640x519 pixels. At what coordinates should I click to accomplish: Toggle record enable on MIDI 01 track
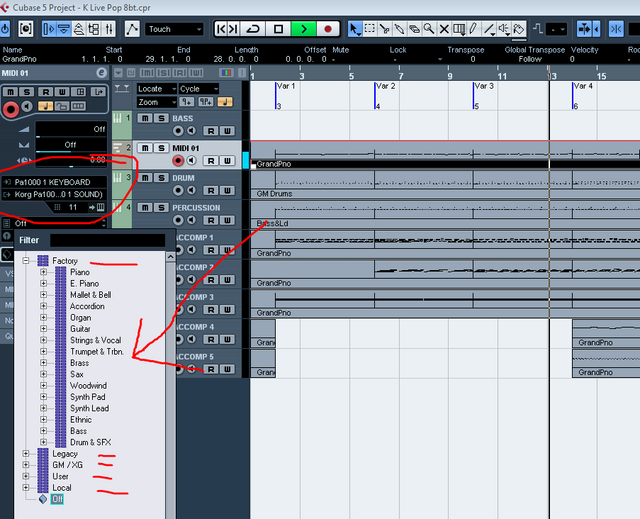pyautogui.click(x=178, y=161)
